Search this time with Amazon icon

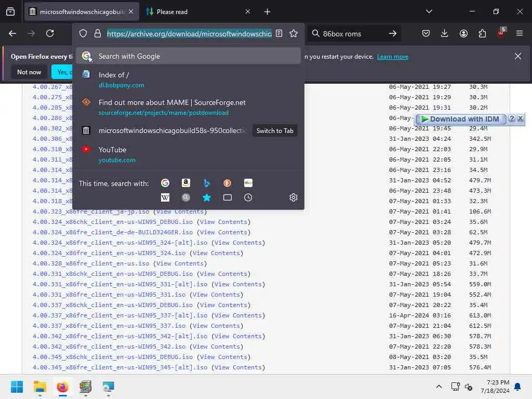(186, 183)
